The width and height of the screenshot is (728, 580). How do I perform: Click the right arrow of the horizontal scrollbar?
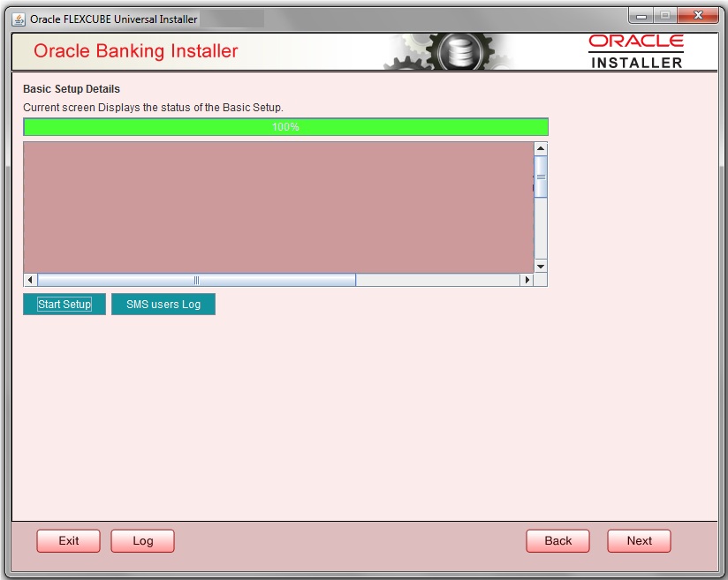click(x=527, y=279)
